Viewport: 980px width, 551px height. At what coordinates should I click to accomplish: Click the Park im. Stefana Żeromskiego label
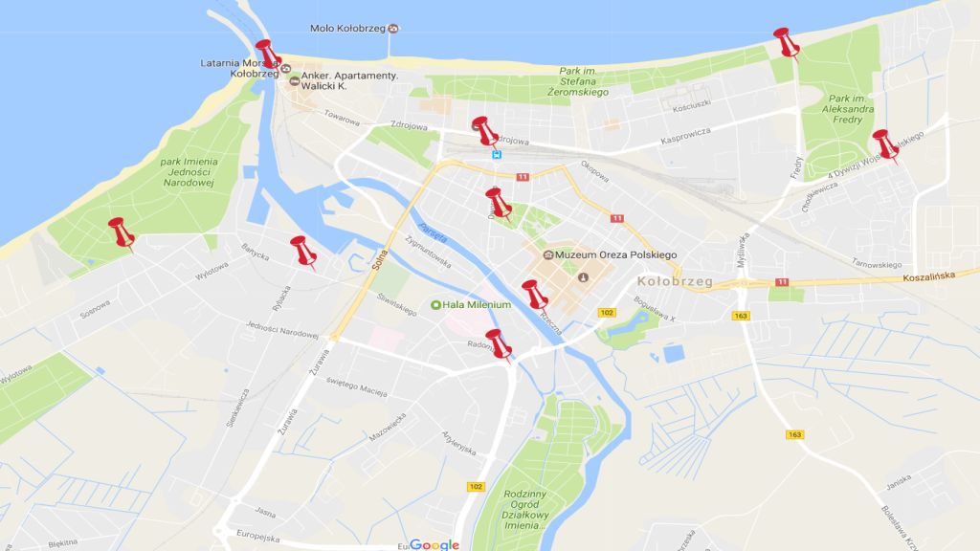coord(577,81)
